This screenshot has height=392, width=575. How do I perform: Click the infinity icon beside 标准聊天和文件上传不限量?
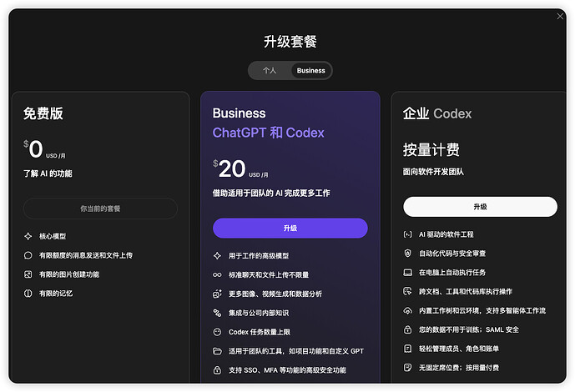217,274
